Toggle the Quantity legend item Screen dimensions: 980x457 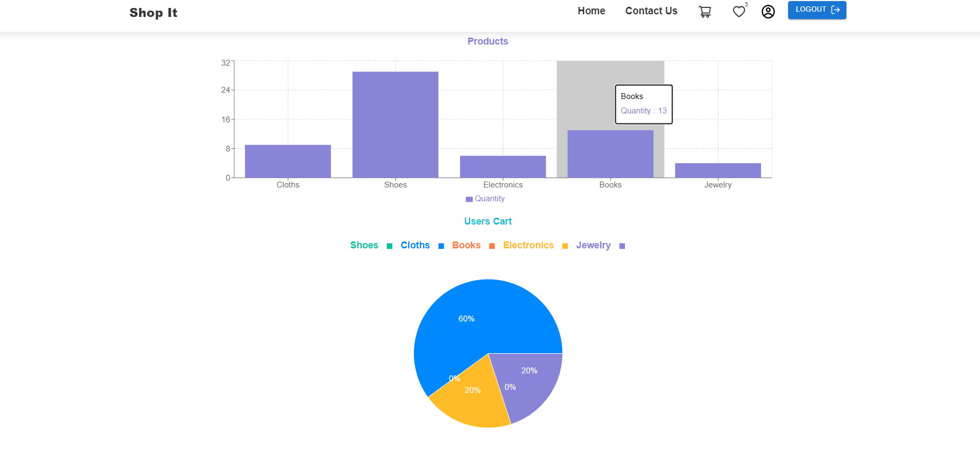point(485,199)
